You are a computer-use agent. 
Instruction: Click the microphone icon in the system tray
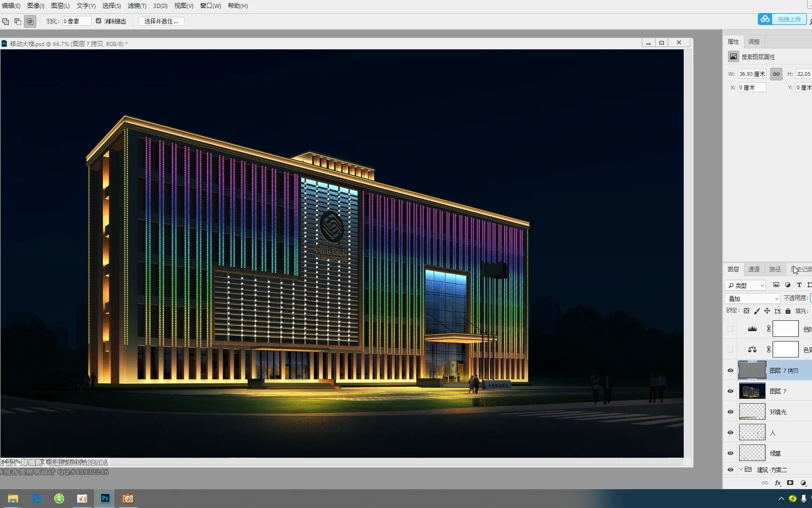pos(804,499)
